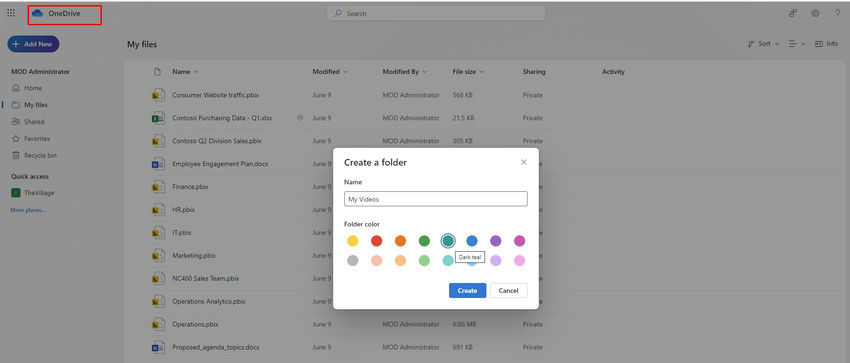The image size is (850, 363).
Task: Choose the yellow folder color
Action: tap(353, 241)
